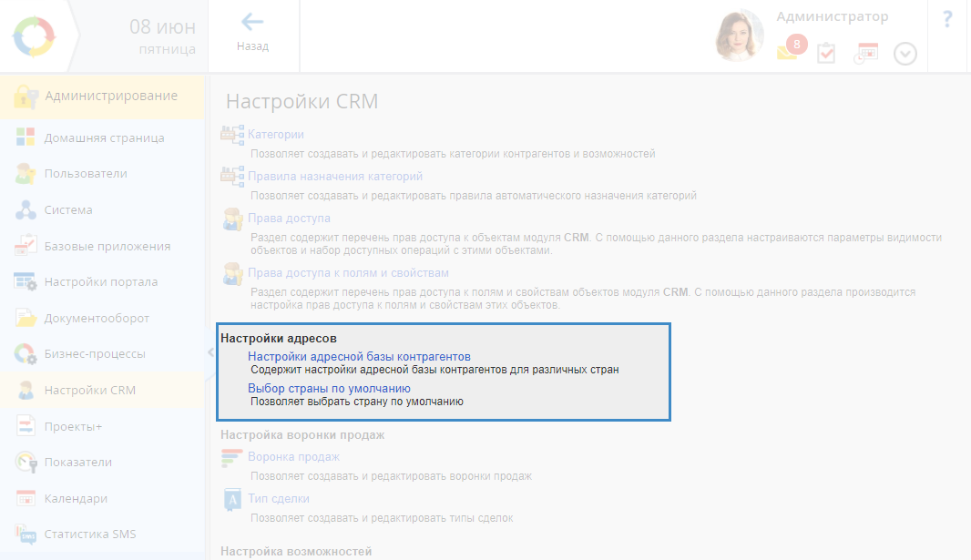Click the Администрирование lock icon
Viewport: 971px width, 560px height.
click(26, 97)
